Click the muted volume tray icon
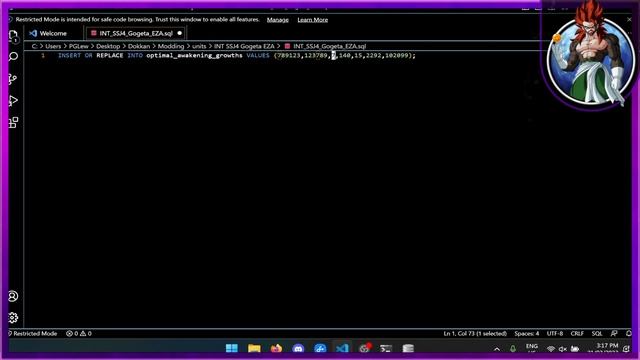The width and height of the screenshot is (640, 360). 563,349
